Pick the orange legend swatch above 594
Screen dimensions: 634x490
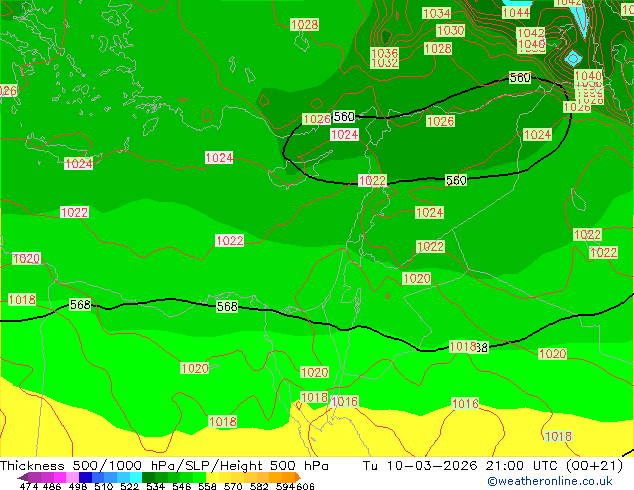pos(289,477)
